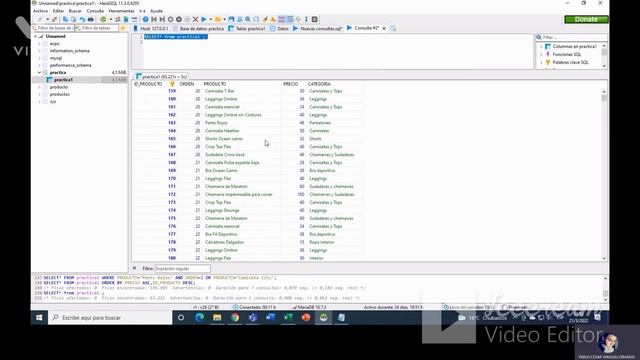
Task: Close the result filter bar with X
Action: [134, 268]
